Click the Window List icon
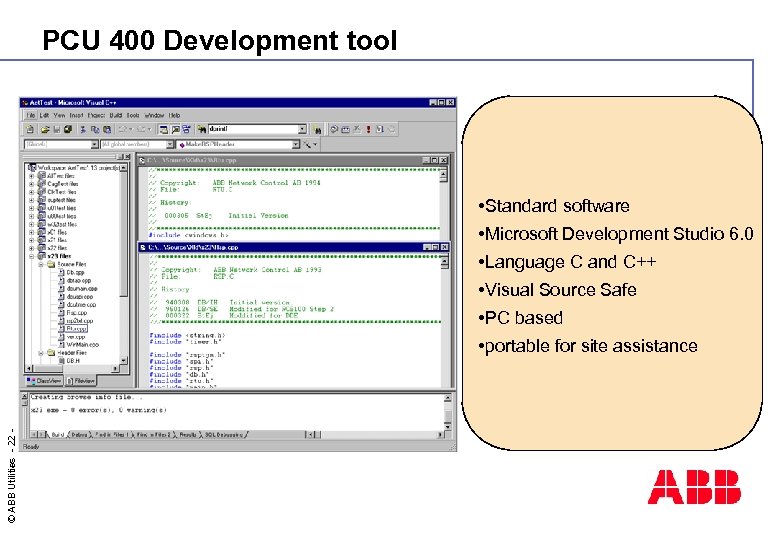780x540 pixels. pyautogui.click(x=187, y=130)
